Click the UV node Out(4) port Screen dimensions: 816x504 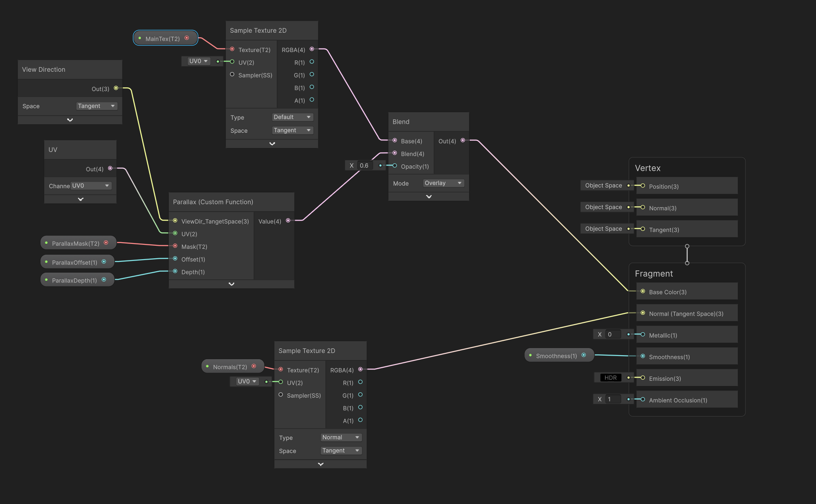click(x=110, y=168)
